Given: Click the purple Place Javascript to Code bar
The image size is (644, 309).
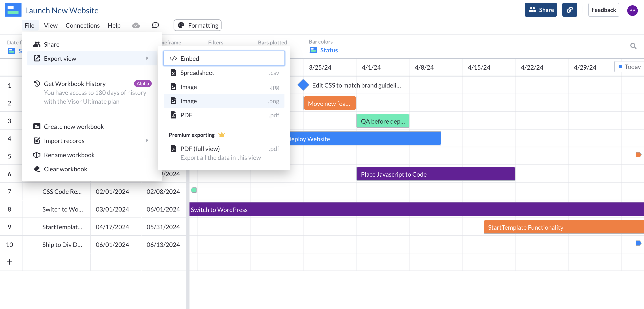Looking at the screenshot, I should 436,174.
